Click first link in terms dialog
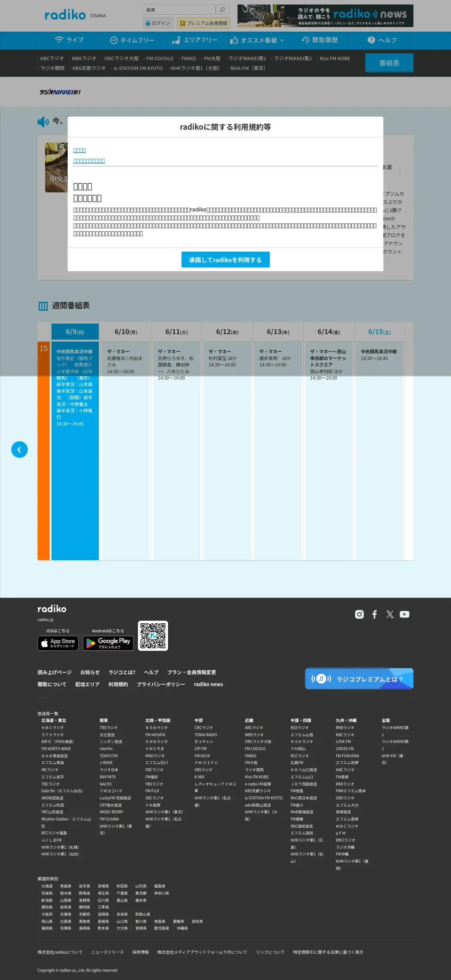The width and height of the screenshot is (451, 980). [79, 150]
